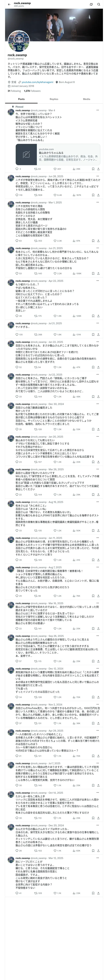Open the youtube.com/kylehanagami profile link
The image size is (108, 980).
point(37,82)
